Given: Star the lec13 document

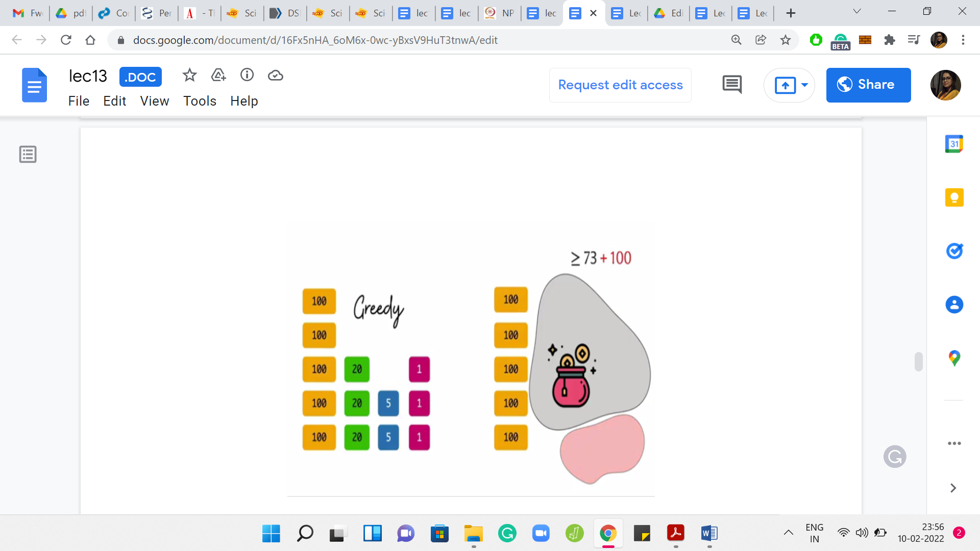Looking at the screenshot, I should [189, 76].
